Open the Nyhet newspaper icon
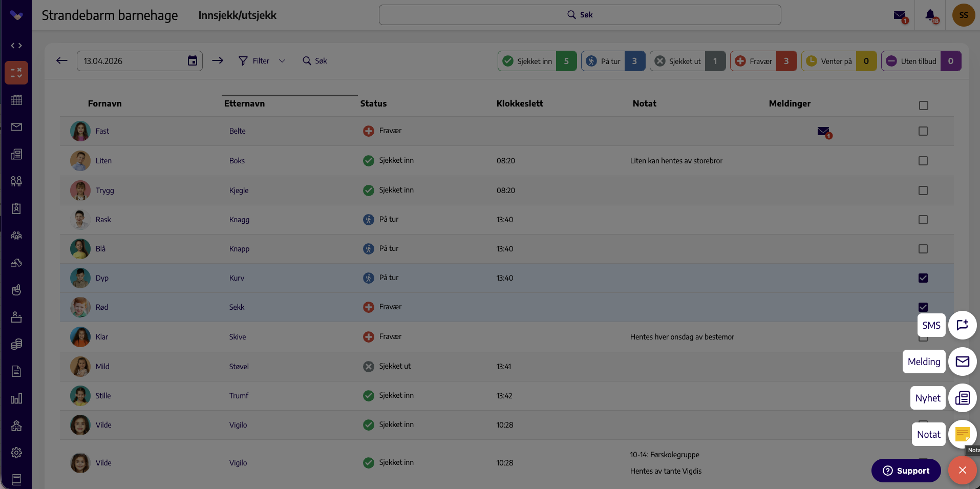This screenshot has width=980, height=489. [963, 398]
